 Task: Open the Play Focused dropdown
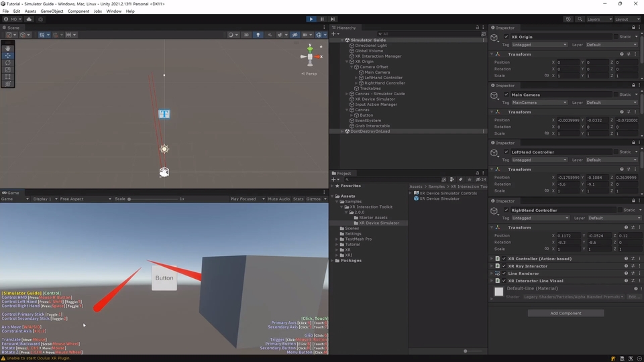pyautogui.click(x=248, y=199)
